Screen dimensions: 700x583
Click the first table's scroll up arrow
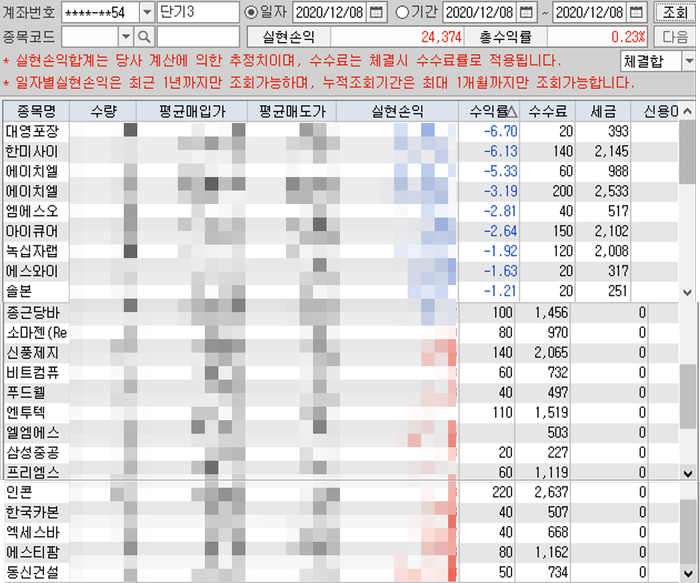click(688, 111)
